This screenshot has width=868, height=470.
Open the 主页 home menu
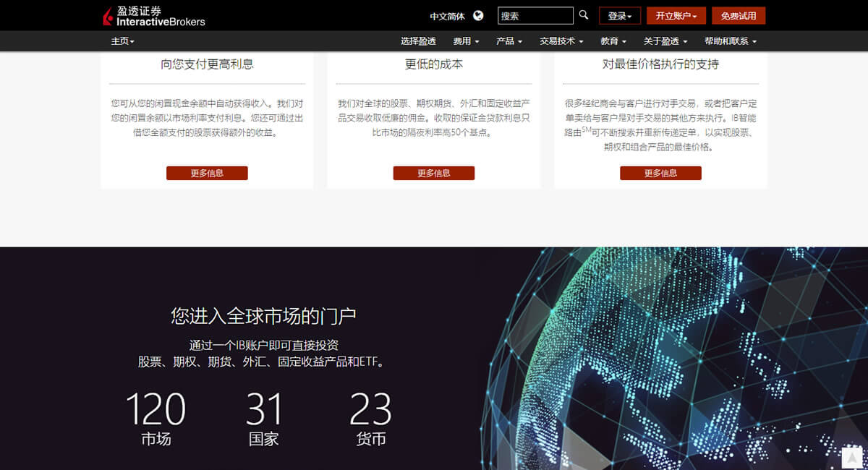pos(122,41)
